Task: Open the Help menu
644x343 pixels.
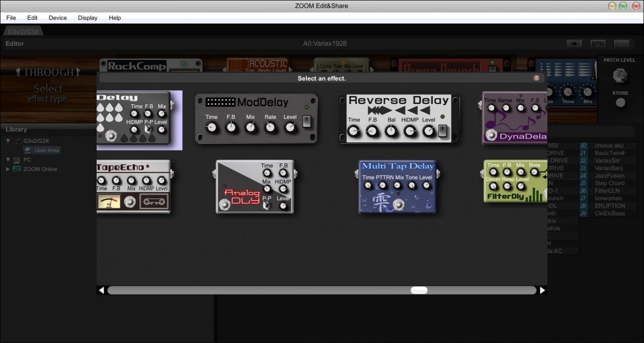Action: (x=115, y=18)
